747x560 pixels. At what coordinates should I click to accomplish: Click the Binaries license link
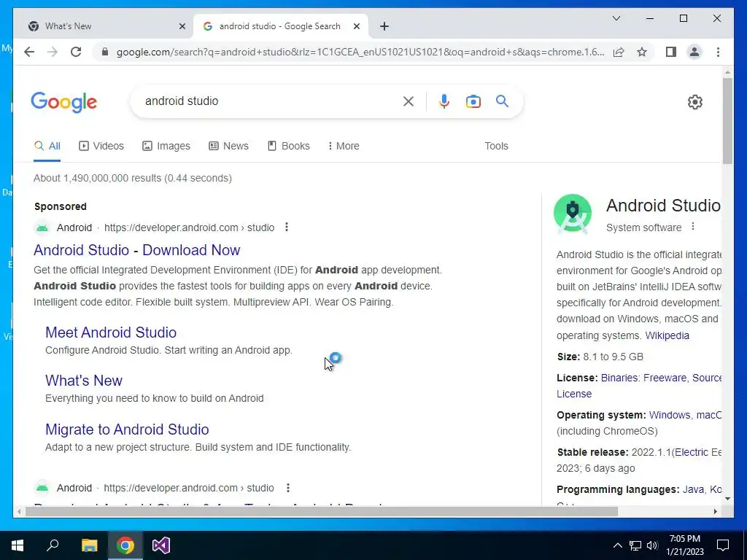pyautogui.click(x=619, y=378)
